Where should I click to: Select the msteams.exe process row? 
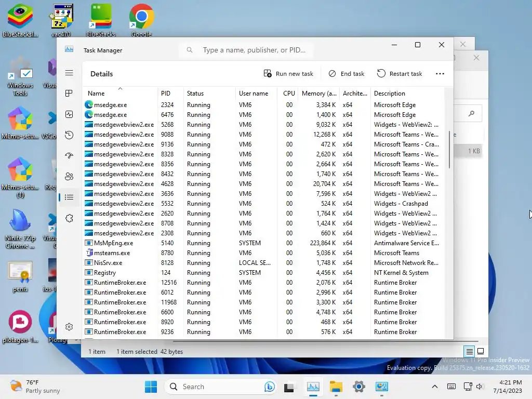point(263,253)
